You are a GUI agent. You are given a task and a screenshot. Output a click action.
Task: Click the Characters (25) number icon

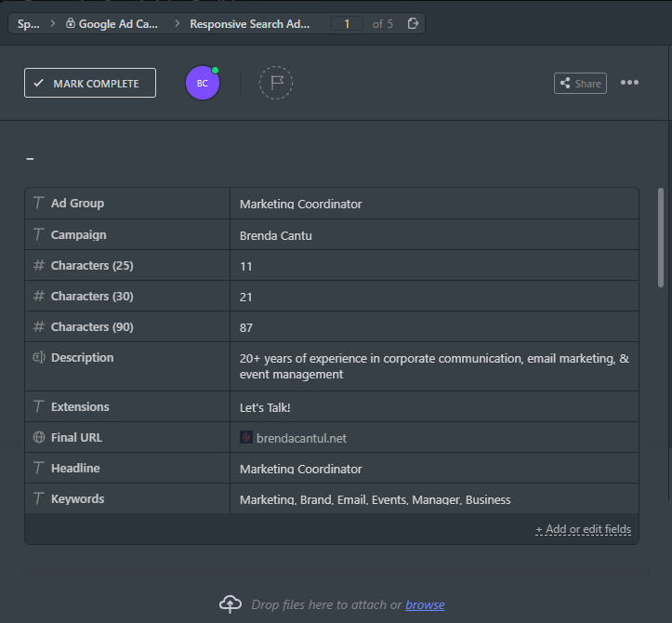(x=39, y=266)
